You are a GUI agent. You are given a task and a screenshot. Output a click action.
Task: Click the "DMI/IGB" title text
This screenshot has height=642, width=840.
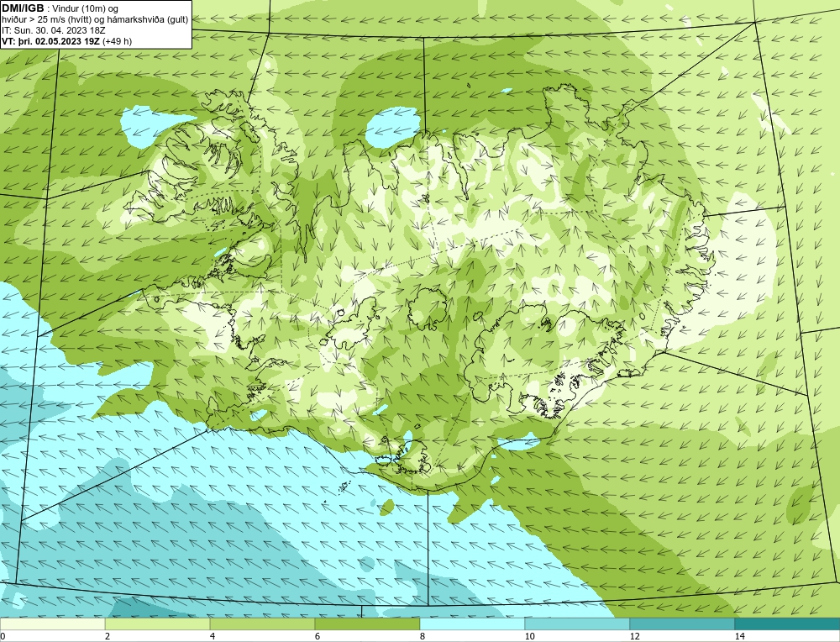point(23,8)
